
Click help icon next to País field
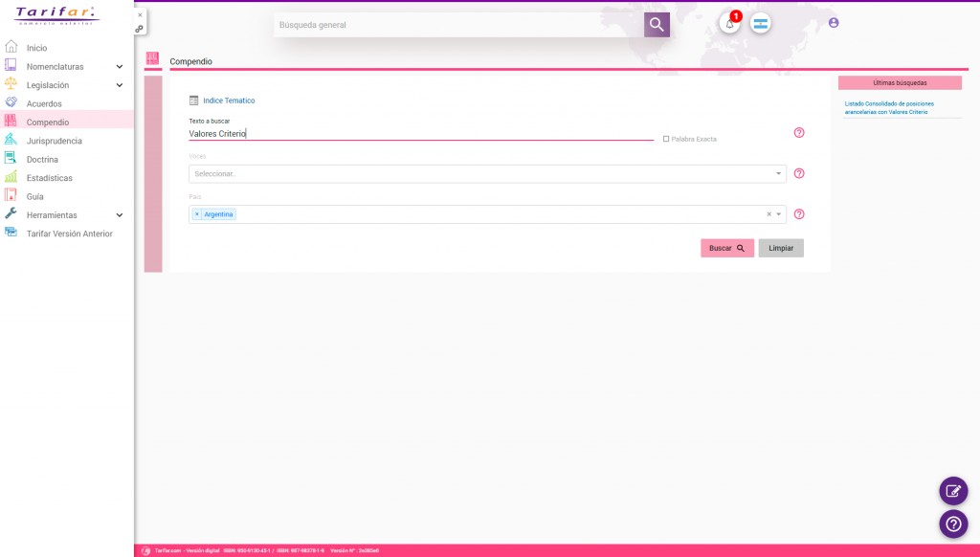tap(799, 213)
